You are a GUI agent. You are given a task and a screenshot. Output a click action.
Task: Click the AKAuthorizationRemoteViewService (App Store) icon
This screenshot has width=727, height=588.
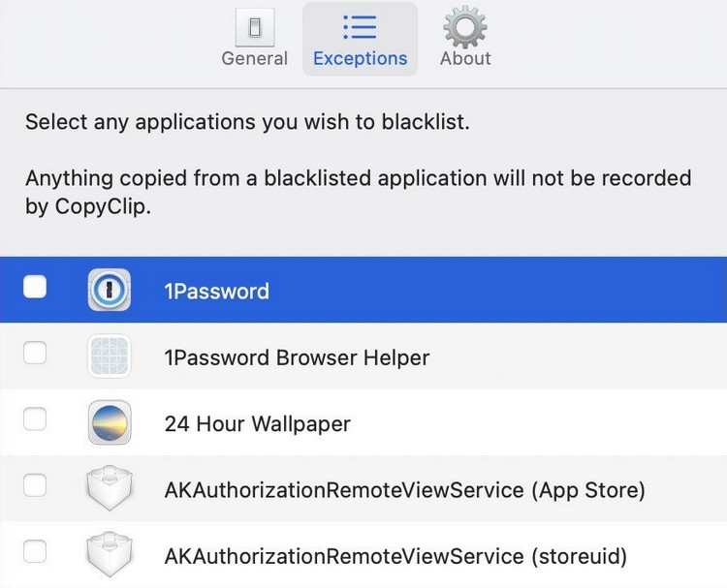tap(109, 489)
